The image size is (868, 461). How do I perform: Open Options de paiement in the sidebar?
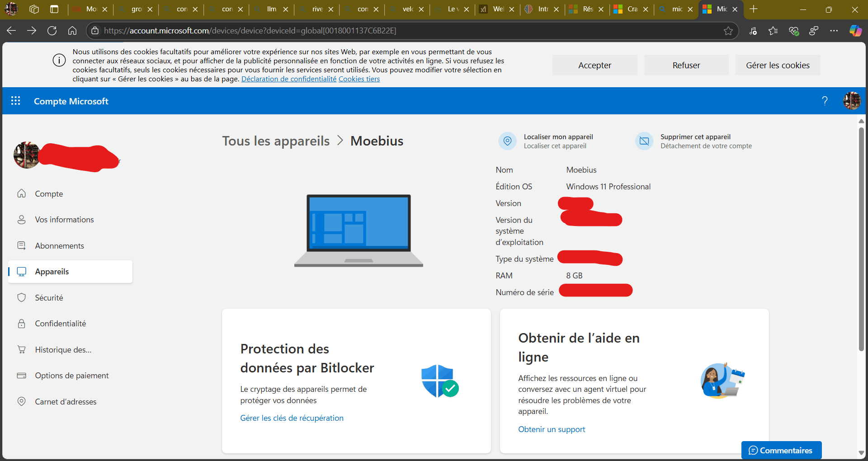coord(70,376)
